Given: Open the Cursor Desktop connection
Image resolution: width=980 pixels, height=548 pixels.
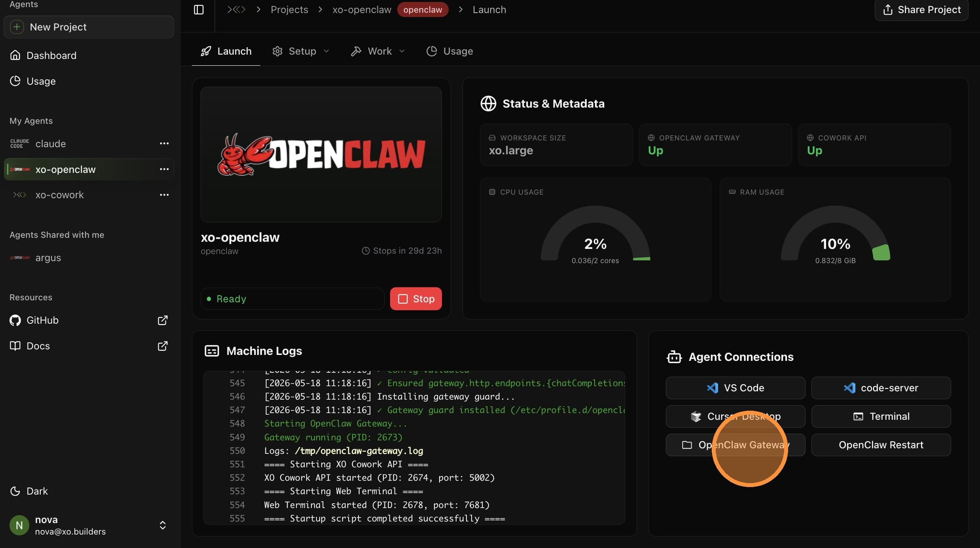Looking at the screenshot, I should click(x=735, y=416).
